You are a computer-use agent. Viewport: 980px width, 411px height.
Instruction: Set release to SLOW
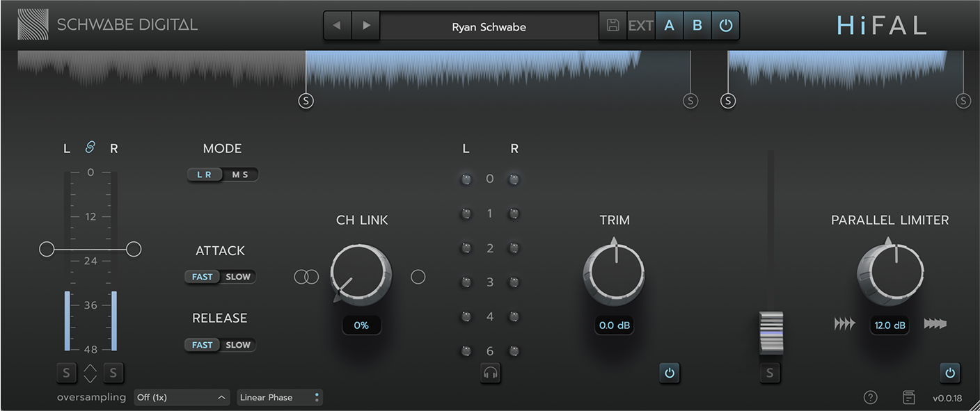(238, 345)
